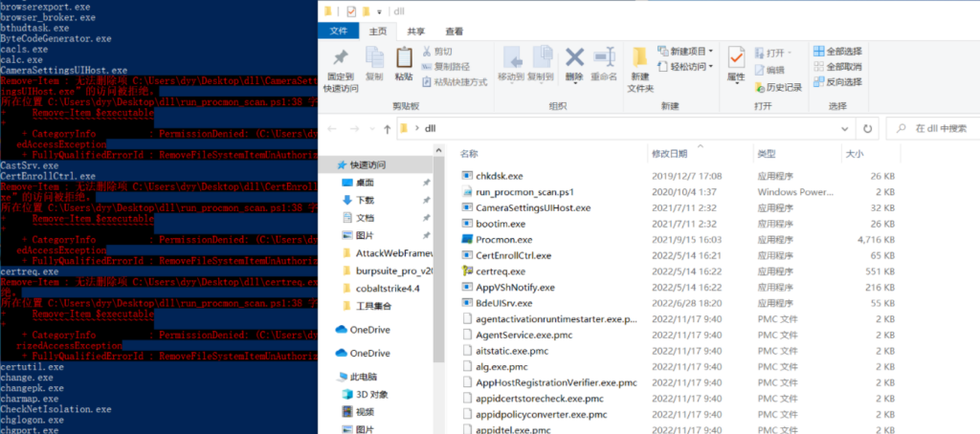Open 此电脑 (This PC) in sidebar
The width and height of the screenshot is (980, 434).
[363, 377]
